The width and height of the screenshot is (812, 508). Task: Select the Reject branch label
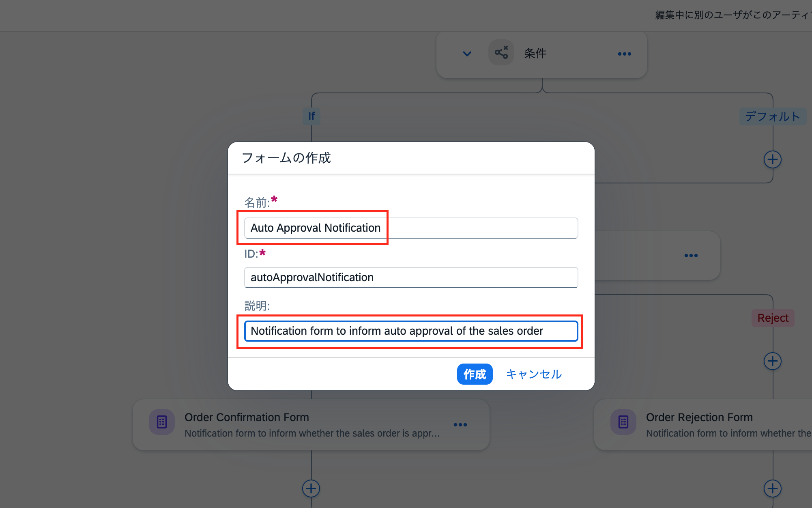[772, 318]
